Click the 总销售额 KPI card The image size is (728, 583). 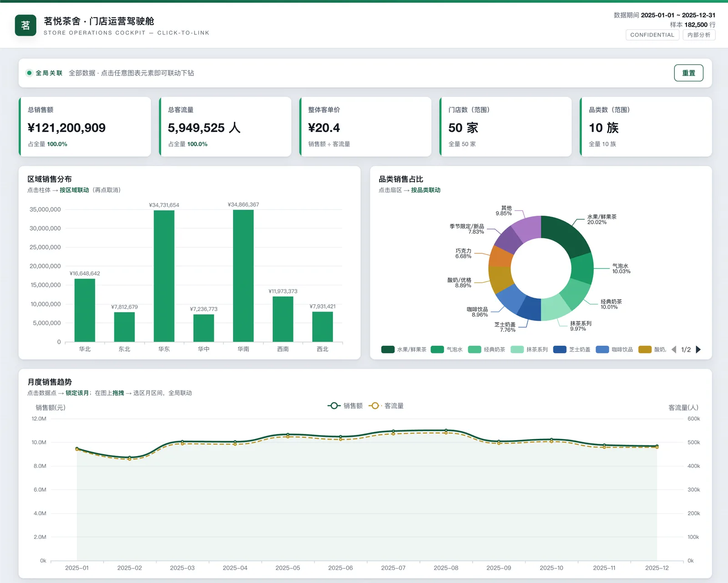[85, 126]
